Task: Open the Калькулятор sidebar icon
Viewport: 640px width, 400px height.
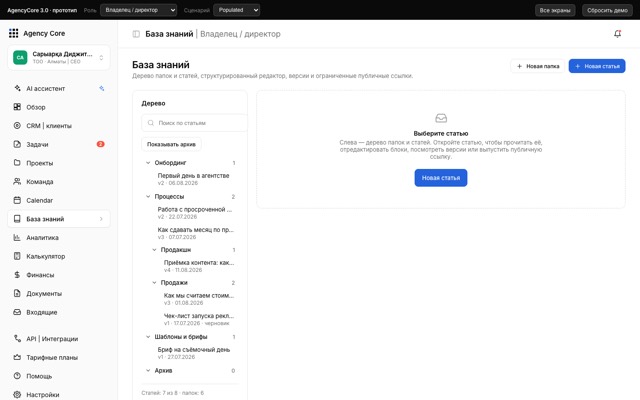Action: pyautogui.click(x=17, y=256)
